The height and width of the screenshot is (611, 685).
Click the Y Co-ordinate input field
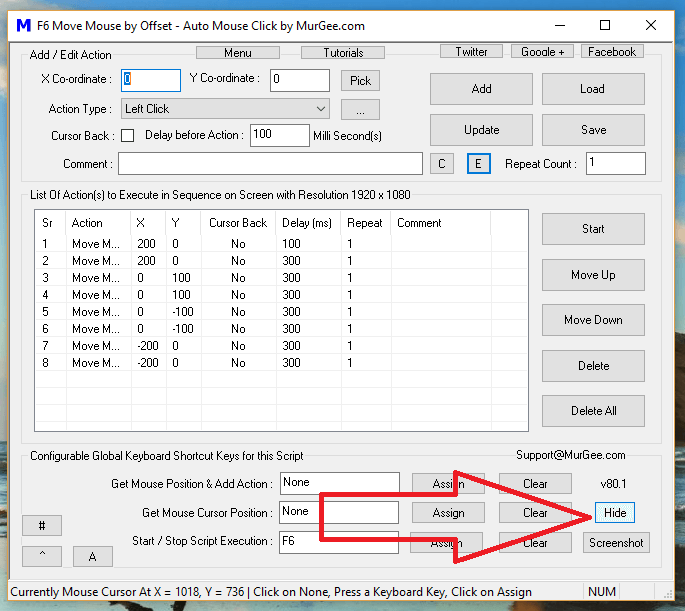point(300,80)
